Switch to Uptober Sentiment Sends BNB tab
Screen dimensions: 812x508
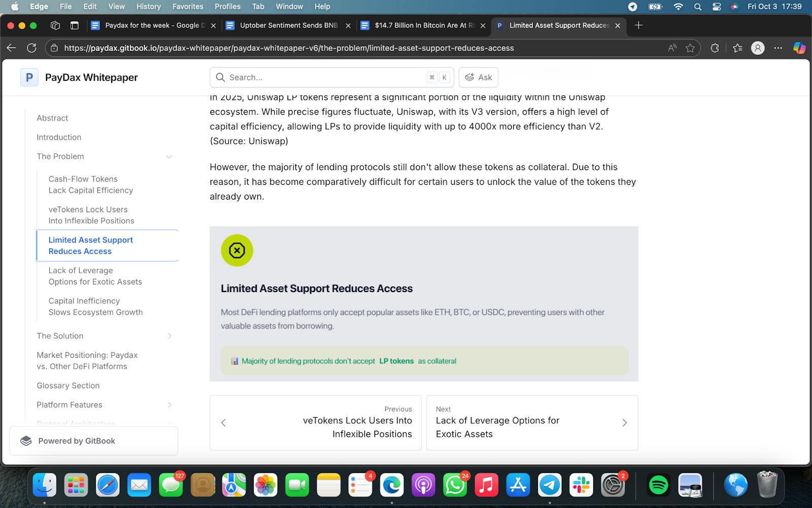[288, 25]
